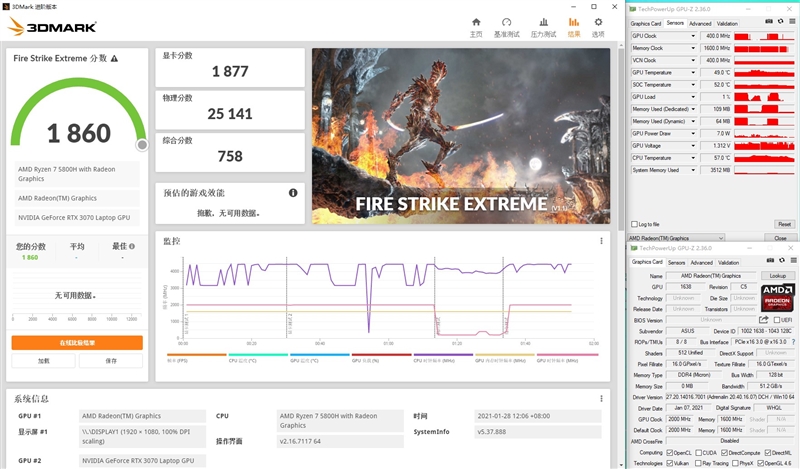The image size is (800, 469).
Task: Switch to Advanced tab in GPU-Z Graphics Card window
Action: pos(702,262)
